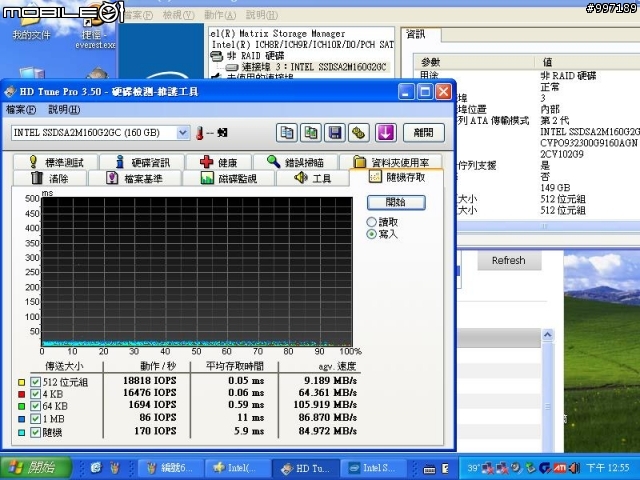
Task: Click the 39° temperature tray indicator
Action: click(473, 468)
